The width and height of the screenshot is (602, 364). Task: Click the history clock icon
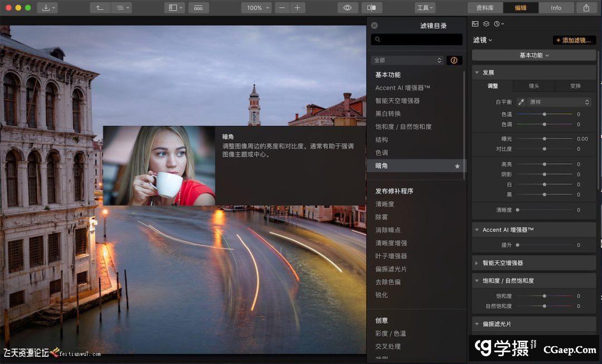pos(497,24)
